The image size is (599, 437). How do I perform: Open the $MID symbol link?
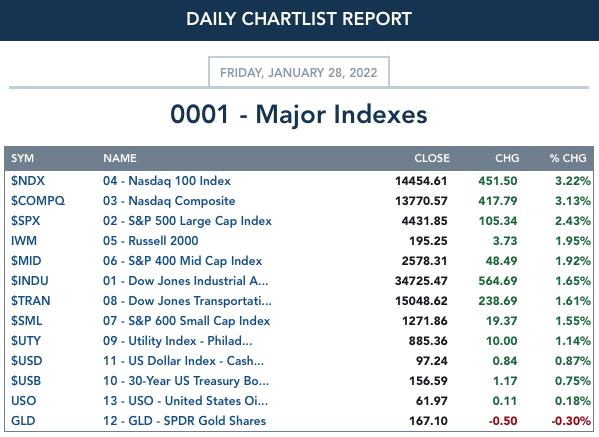[x=26, y=261]
